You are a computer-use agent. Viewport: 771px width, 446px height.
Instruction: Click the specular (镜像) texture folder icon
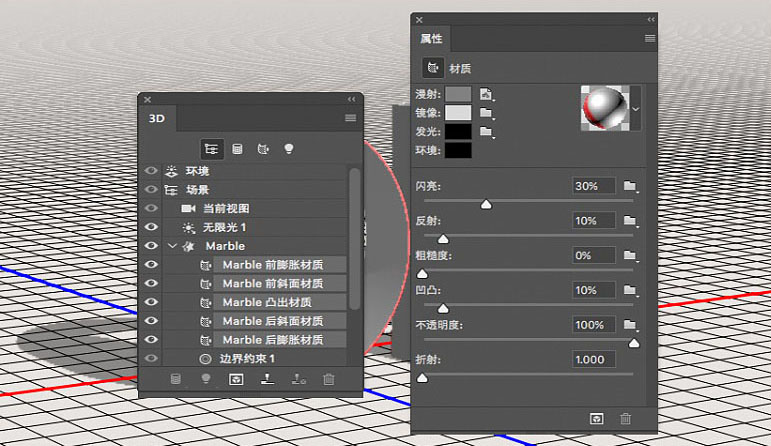(x=486, y=113)
